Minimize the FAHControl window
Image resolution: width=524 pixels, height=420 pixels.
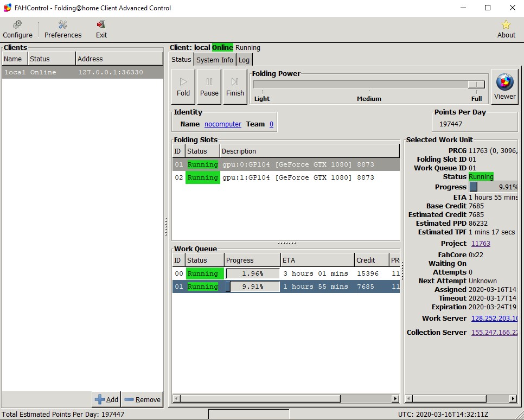(463, 8)
